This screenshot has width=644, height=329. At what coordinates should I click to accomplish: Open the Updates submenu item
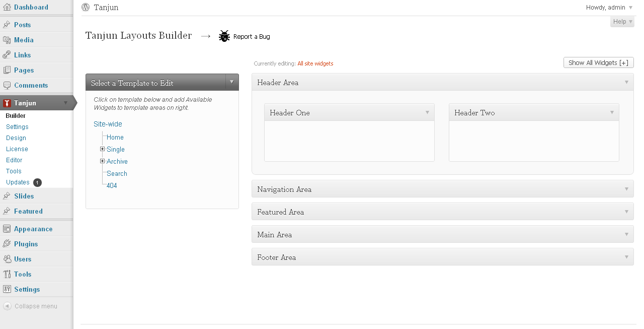coord(18,182)
